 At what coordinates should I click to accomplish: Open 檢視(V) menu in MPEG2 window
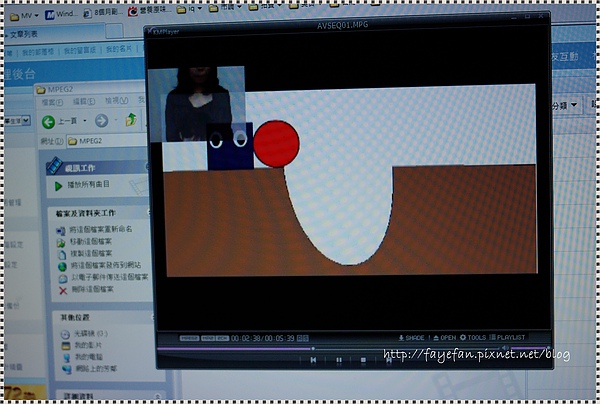click(117, 101)
